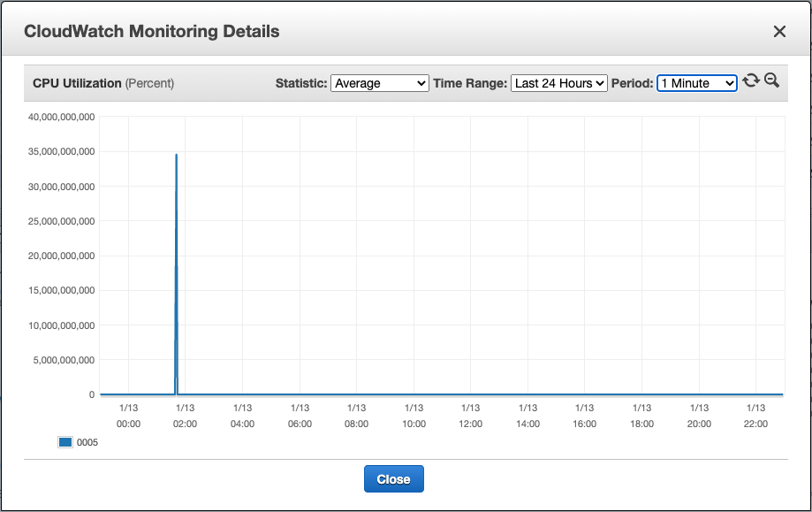Viewport: 812px width, 512px height.
Task: Click the 1/13 02:00 x-axis label
Action: click(x=185, y=416)
